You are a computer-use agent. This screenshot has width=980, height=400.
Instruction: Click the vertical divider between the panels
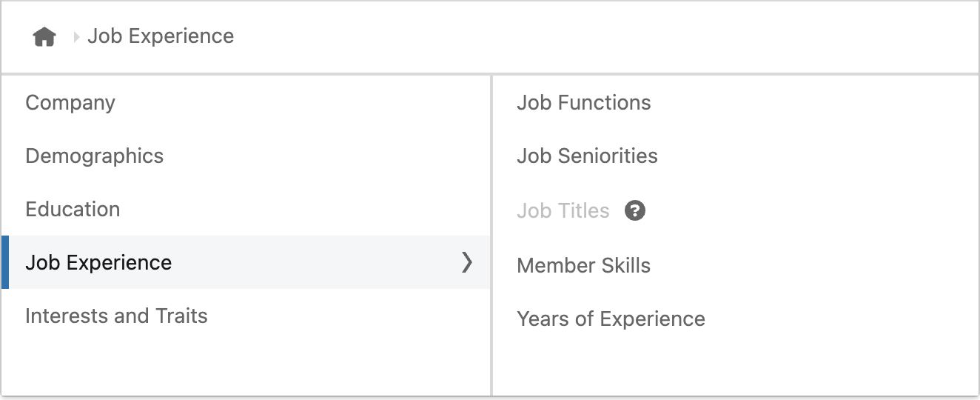coord(491,236)
